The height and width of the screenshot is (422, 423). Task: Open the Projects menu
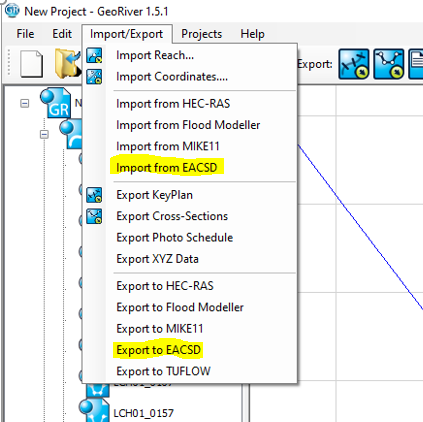point(201,34)
